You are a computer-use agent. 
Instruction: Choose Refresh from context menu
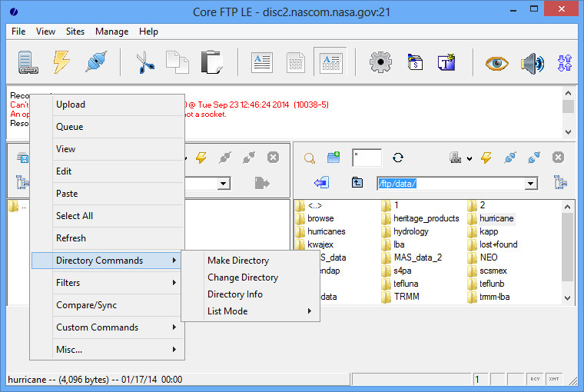108,238
